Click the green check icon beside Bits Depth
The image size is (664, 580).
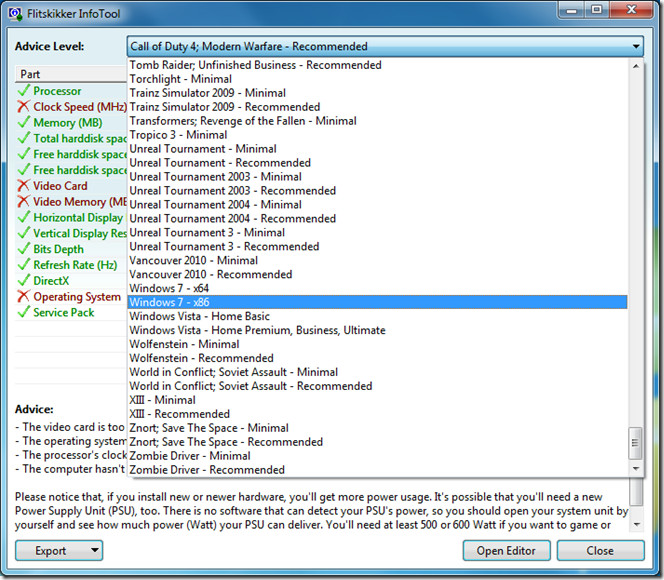(x=24, y=249)
